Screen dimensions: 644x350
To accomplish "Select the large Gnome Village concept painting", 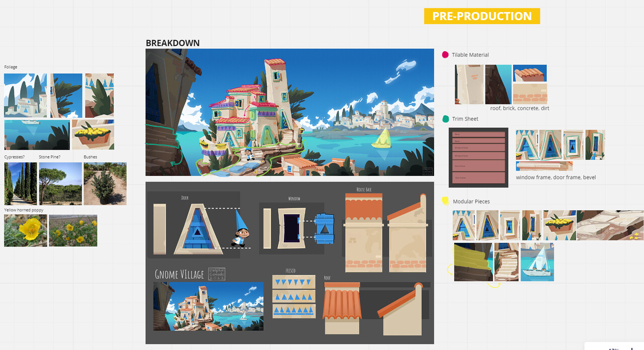I will tap(290, 112).
